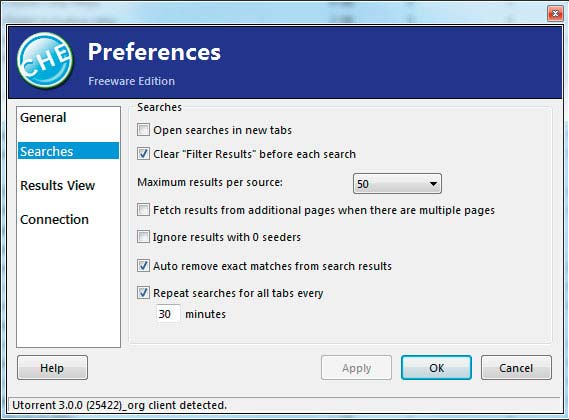Screen dimensions: 569x420
Task: Confirm preferences with OK button
Action: coord(436,368)
